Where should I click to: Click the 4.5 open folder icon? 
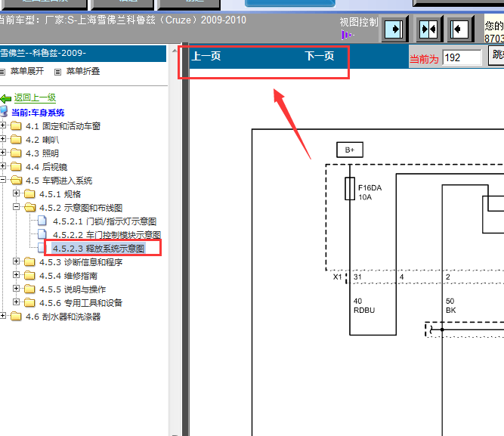pos(16,180)
